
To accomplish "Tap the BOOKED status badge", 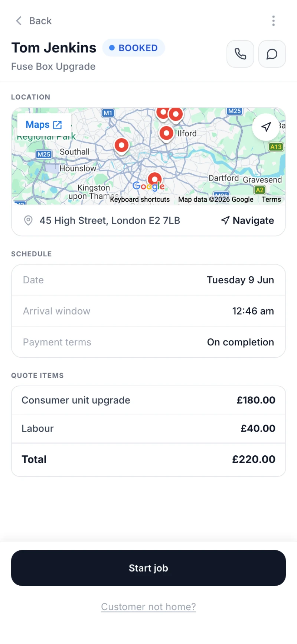I will pyautogui.click(x=134, y=48).
